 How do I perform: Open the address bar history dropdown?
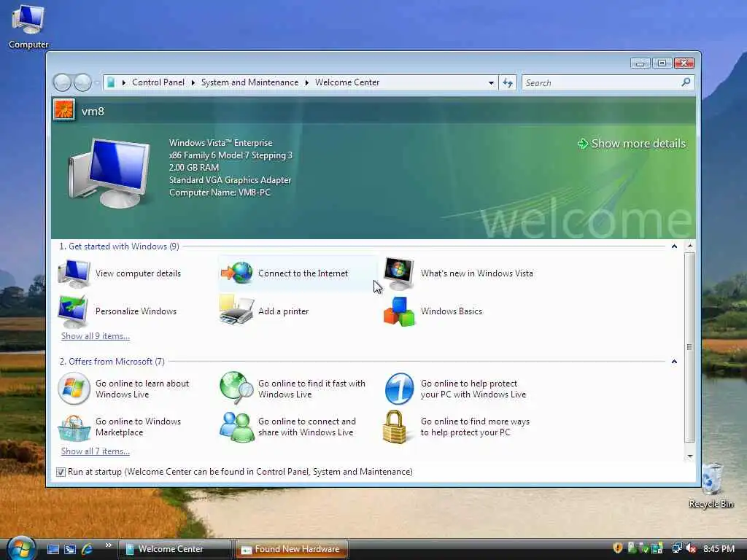(491, 83)
